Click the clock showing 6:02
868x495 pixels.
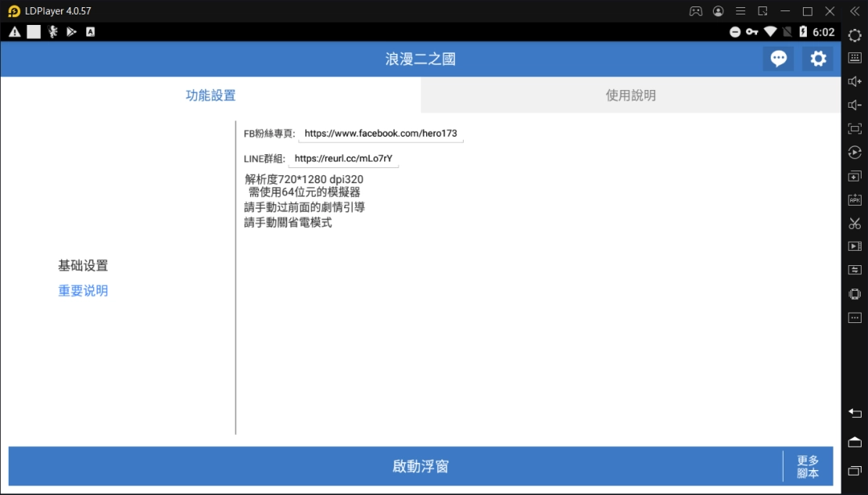pyautogui.click(x=824, y=32)
